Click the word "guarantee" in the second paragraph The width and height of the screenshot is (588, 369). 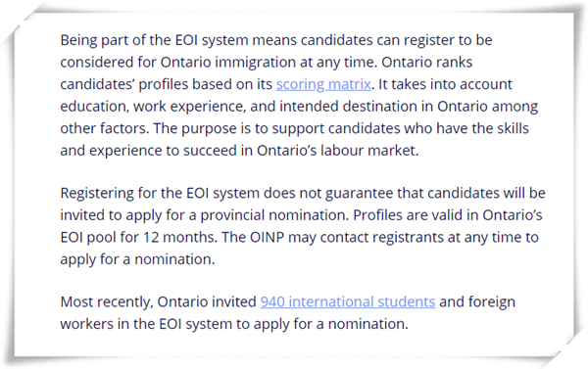359,193
